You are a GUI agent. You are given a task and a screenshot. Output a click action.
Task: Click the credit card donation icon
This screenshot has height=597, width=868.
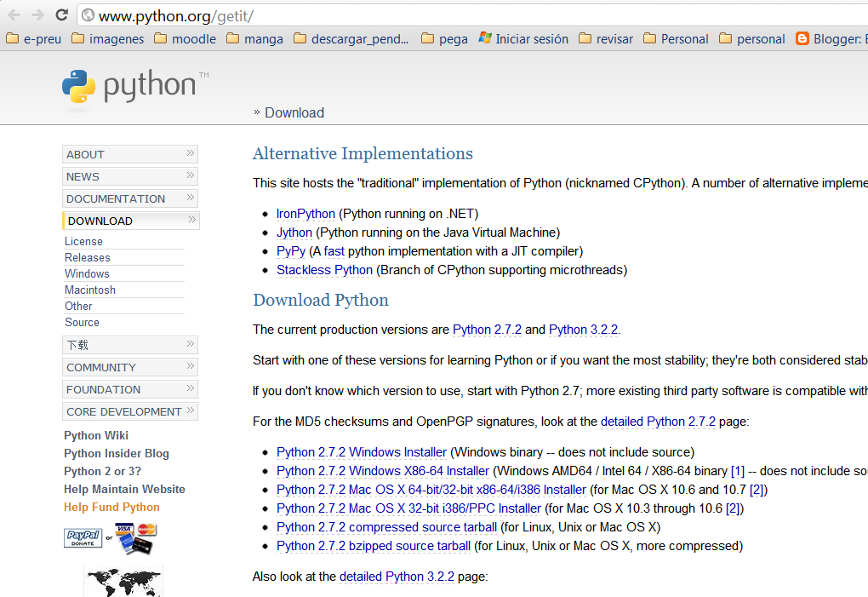coord(134,538)
